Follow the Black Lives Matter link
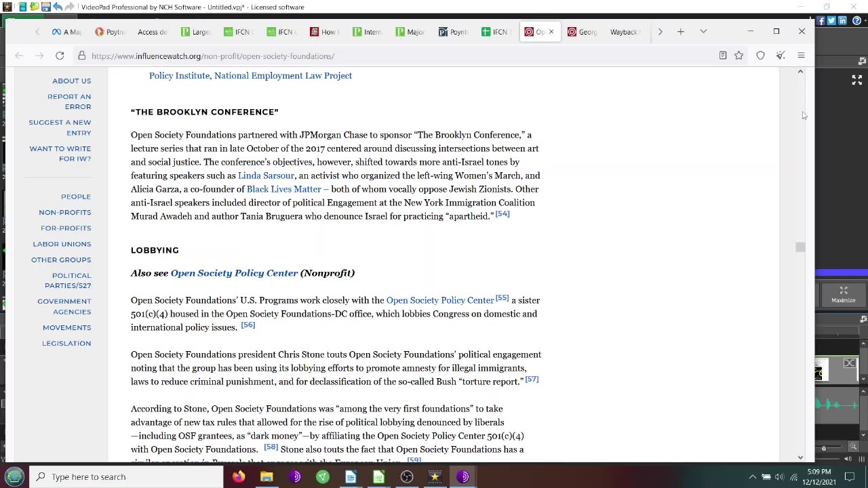 pos(283,189)
